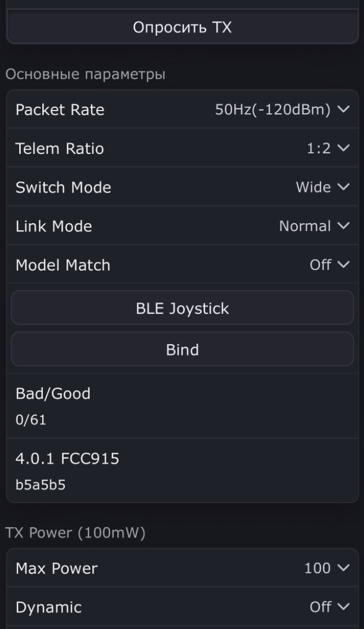Open the Link Mode Normal dropdown
Image resolution: width=364 pixels, height=629 pixels.
[x=182, y=226]
